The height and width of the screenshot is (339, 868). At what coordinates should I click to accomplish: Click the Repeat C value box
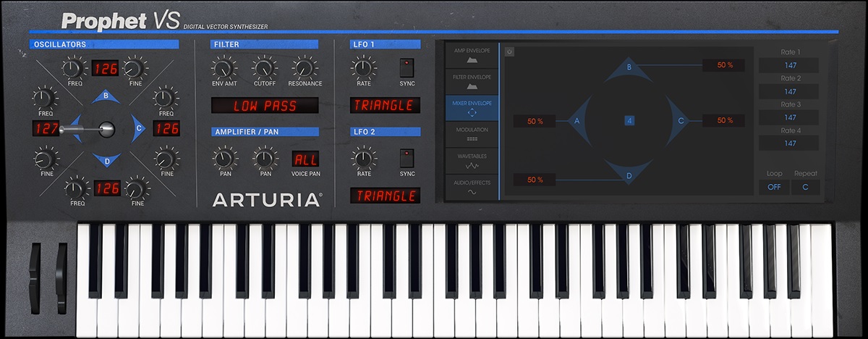pyautogui.click(x=807, y=188)
